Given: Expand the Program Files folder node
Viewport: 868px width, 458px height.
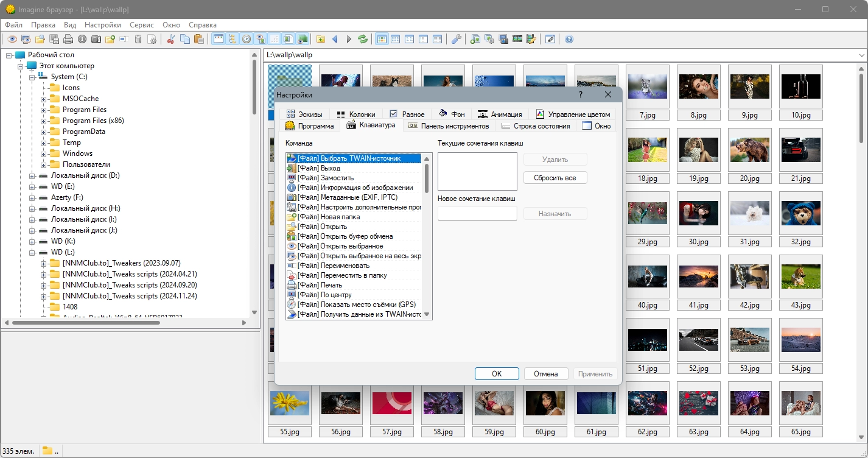Looking at the screenshot, I should tap(44, 110).
